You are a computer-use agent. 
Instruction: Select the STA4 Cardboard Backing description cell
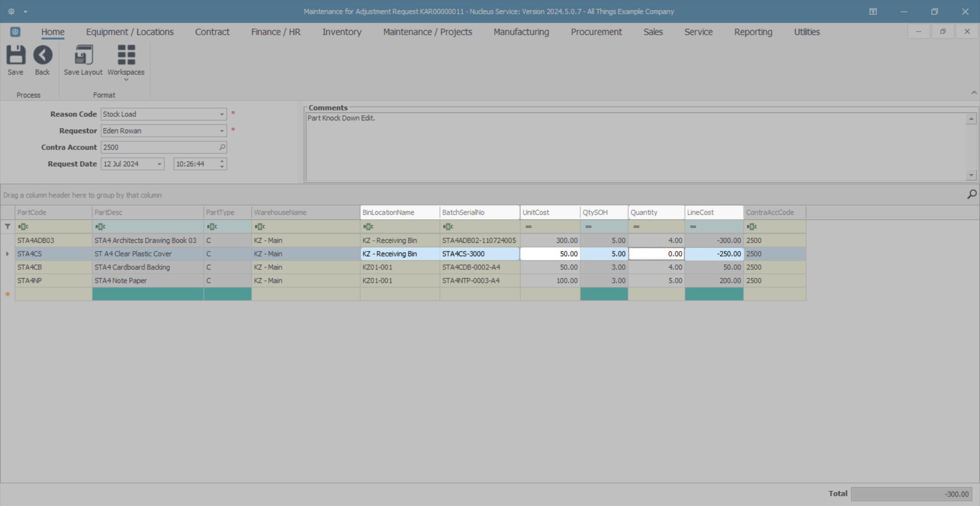[x=148, y=267]
